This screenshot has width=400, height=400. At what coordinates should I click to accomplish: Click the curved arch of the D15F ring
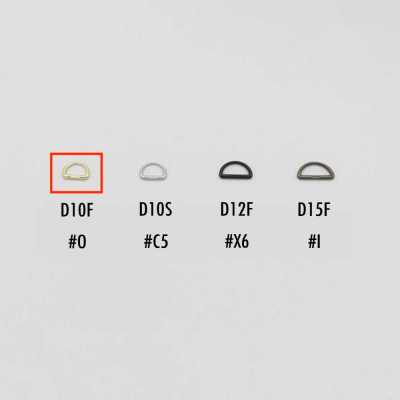point(316,164)
